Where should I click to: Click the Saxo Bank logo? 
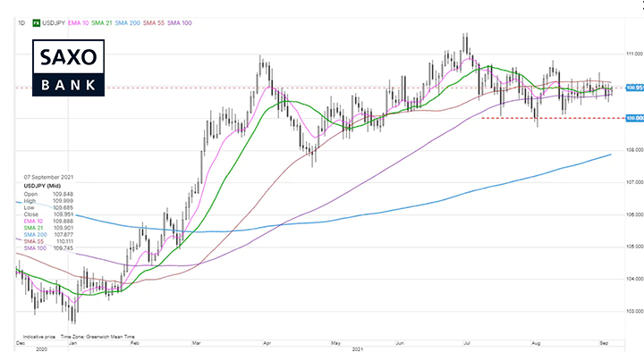pos(68,68)
